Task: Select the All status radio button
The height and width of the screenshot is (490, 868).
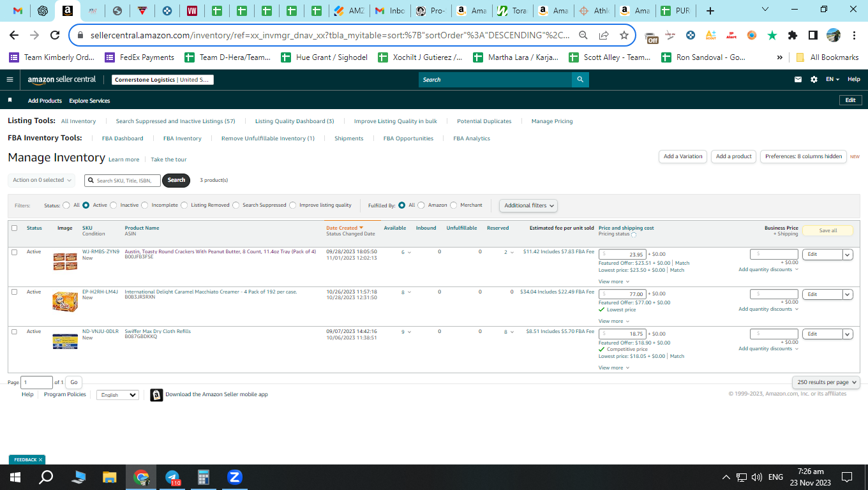Action: (x=66, y=205)
